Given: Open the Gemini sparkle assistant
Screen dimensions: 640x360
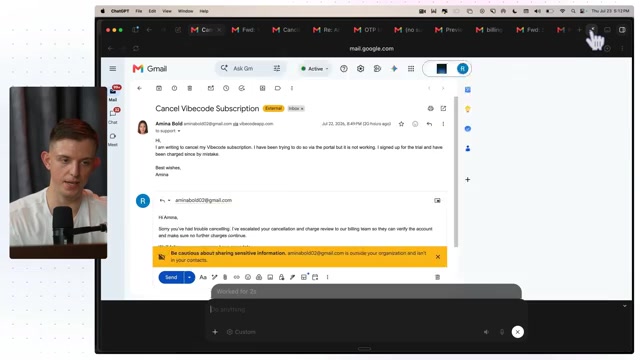Looking at the screenshot, I should (x=394, y=69).
